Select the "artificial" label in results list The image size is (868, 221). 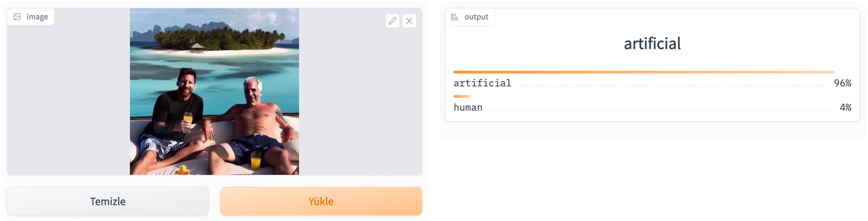[482, 83]
